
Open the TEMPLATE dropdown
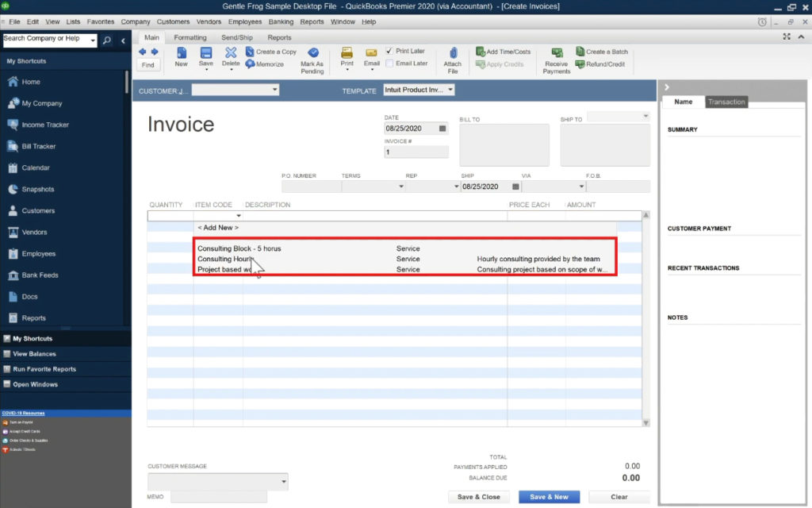click(450, 90)
